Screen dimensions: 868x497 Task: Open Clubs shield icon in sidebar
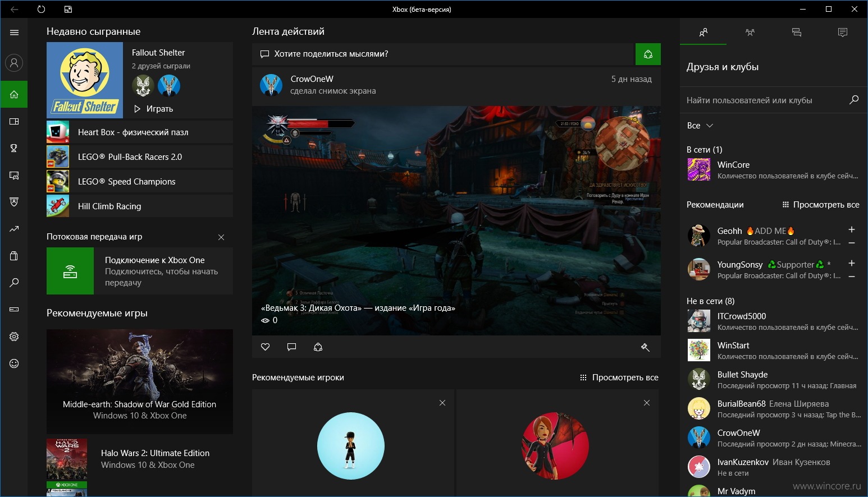point(14,202)
